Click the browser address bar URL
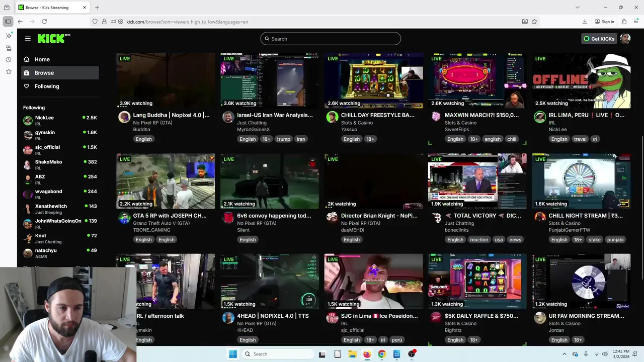This screenshot has height=362, width=644. (x=187, y=22)
